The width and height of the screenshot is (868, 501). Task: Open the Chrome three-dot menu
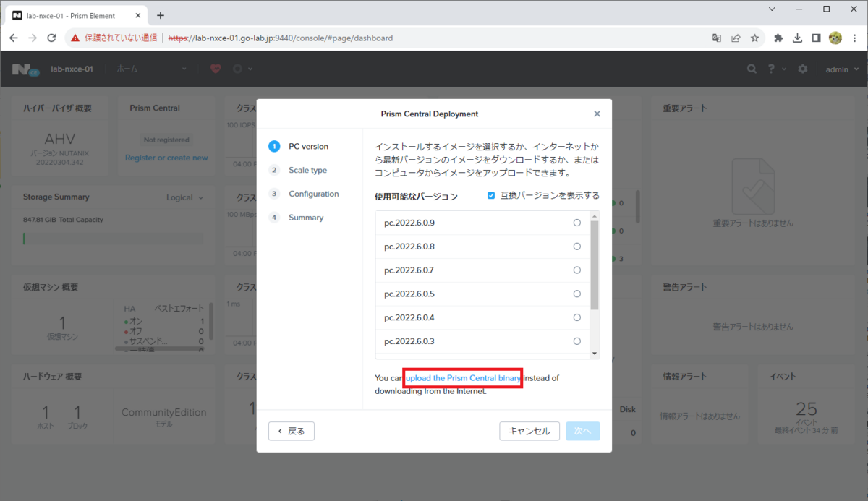tap(854, 38)
